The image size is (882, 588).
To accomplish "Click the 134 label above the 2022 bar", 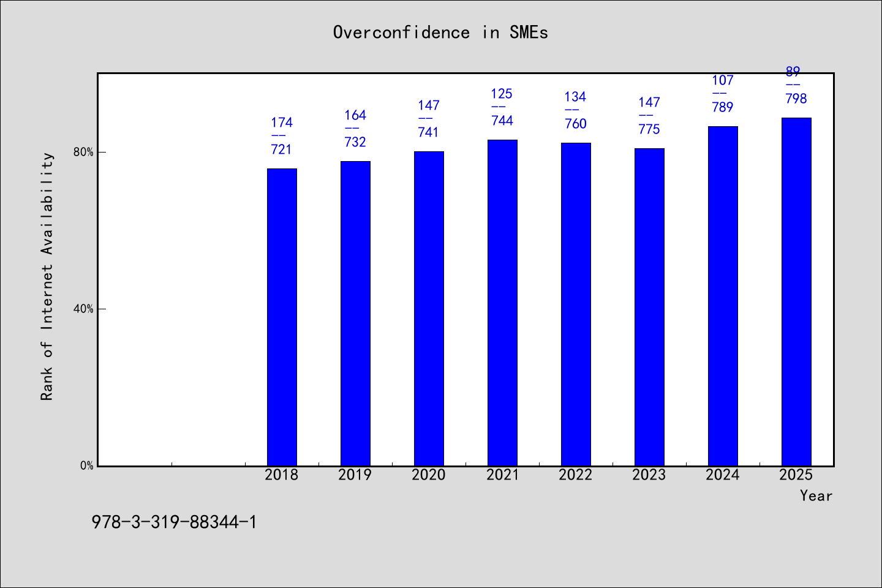I will (x=576, y=97).
